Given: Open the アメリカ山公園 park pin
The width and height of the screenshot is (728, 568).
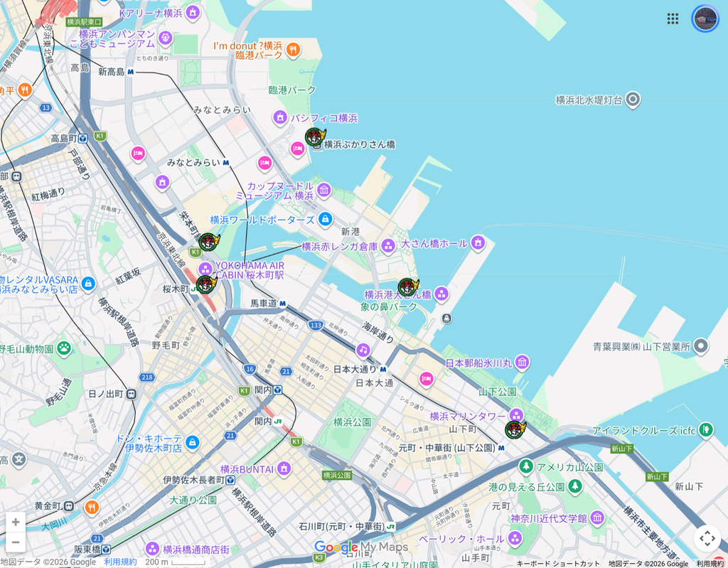Looking at the screenshot, I should click(x=525, y=466).
